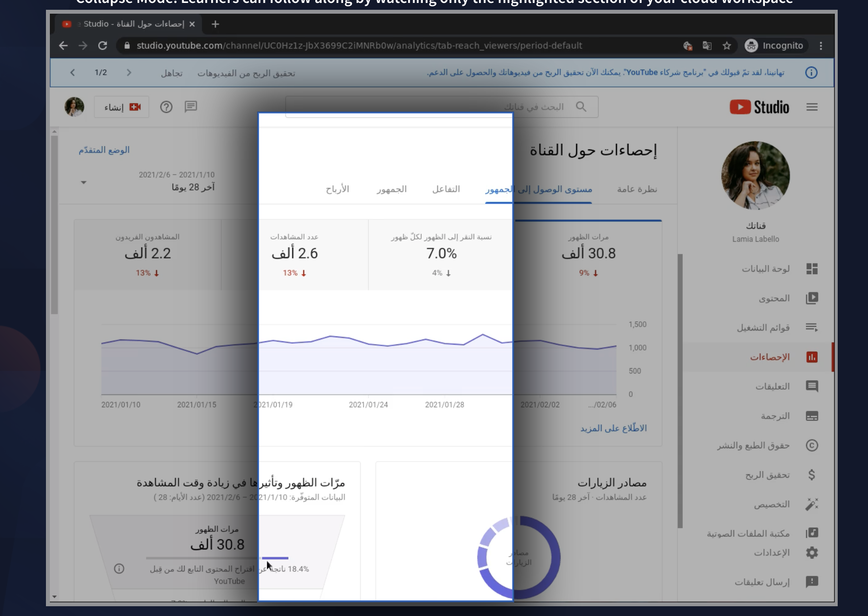
Task: Click Dismiss (تجاهل) on the banner
Action: [172, 73]
